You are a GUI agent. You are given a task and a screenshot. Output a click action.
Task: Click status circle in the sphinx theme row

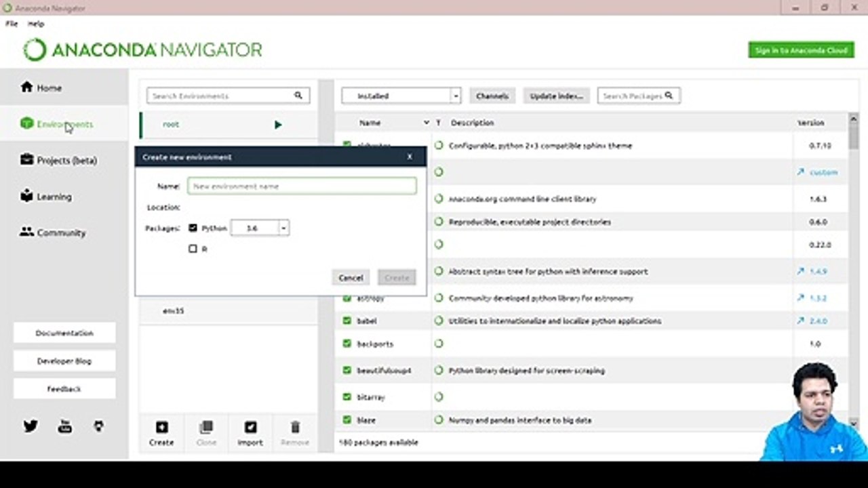[439, 145]
